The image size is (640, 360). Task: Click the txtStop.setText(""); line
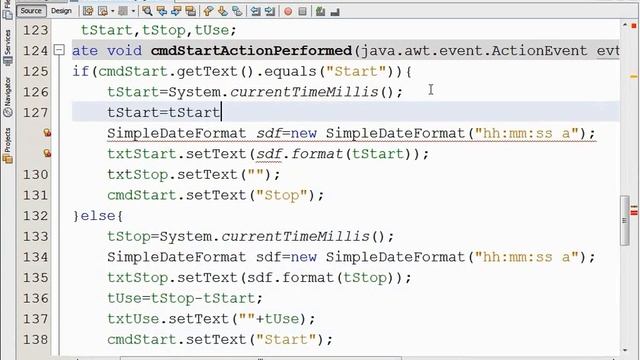[x=194, y=175]
